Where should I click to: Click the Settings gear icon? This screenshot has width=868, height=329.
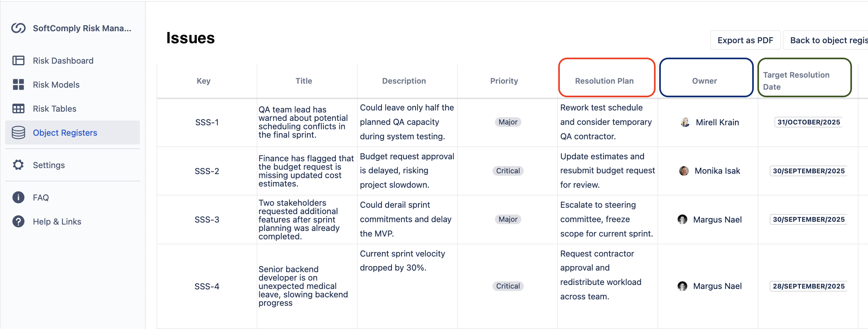pyautogui.click(x=18, y=165)
